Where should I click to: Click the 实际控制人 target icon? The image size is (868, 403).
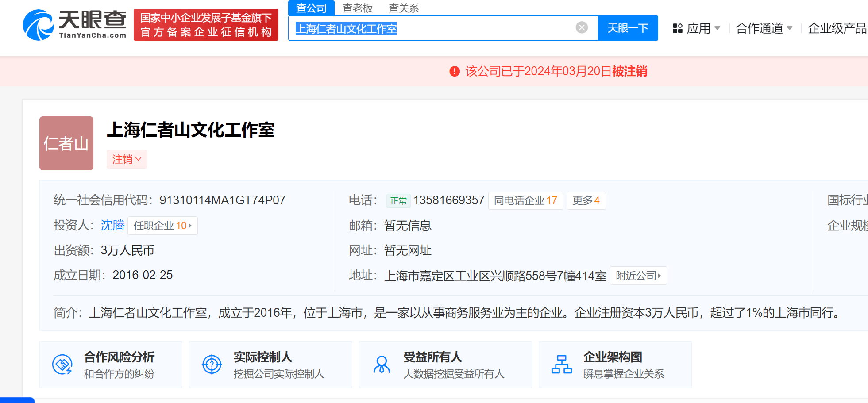(x=212, y=364)
